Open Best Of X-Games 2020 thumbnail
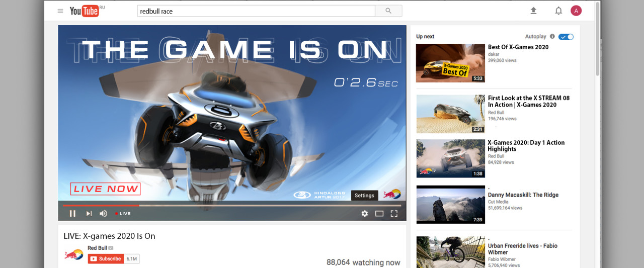 450,63
